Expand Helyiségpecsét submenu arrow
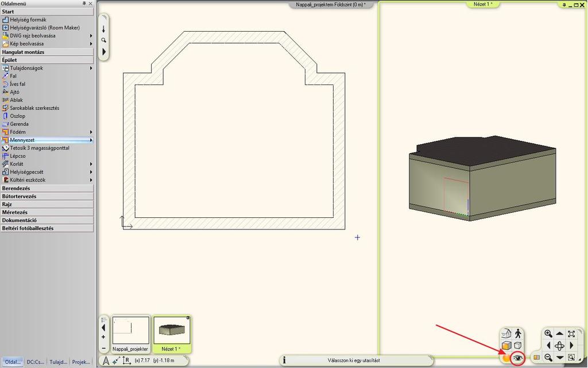 click(91, 172)
